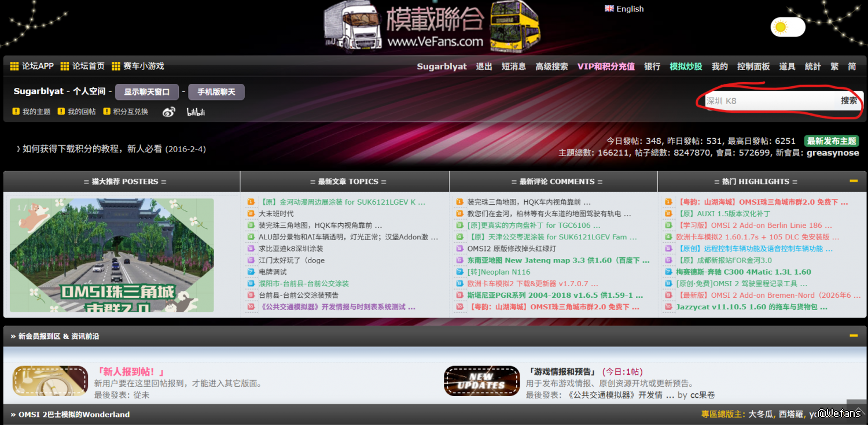The width and height of the screenshot is (868, 425).
Task: Switch to simplified Chinese with 简
Action: point(852,66)
